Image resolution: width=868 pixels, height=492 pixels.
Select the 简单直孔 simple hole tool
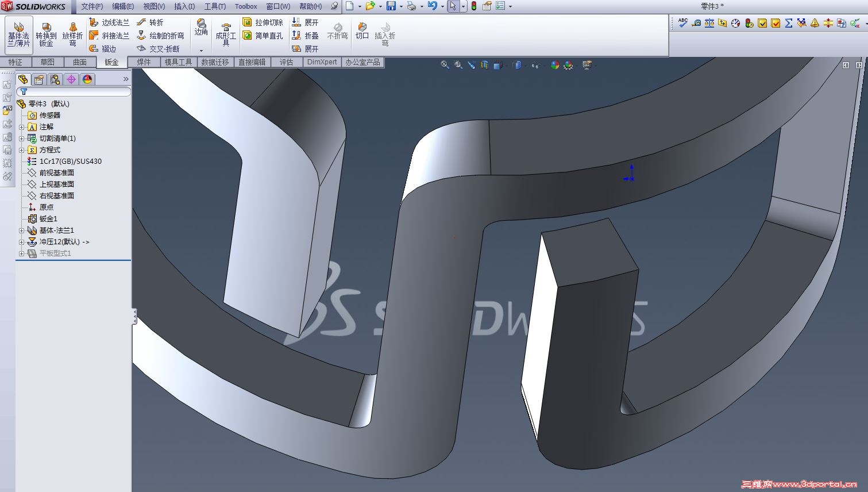pos(263,36)
